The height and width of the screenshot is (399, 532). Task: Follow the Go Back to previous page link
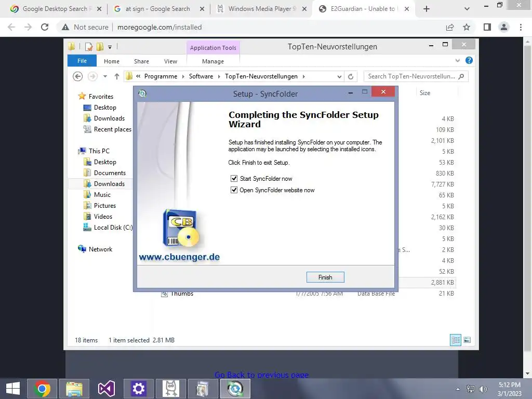click(x=261, y=375)
